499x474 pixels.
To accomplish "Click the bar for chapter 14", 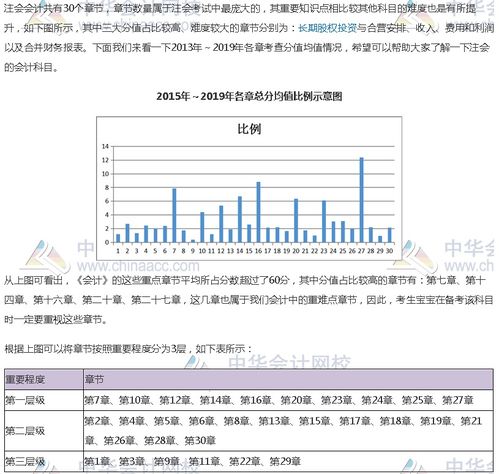I will 240,219.
